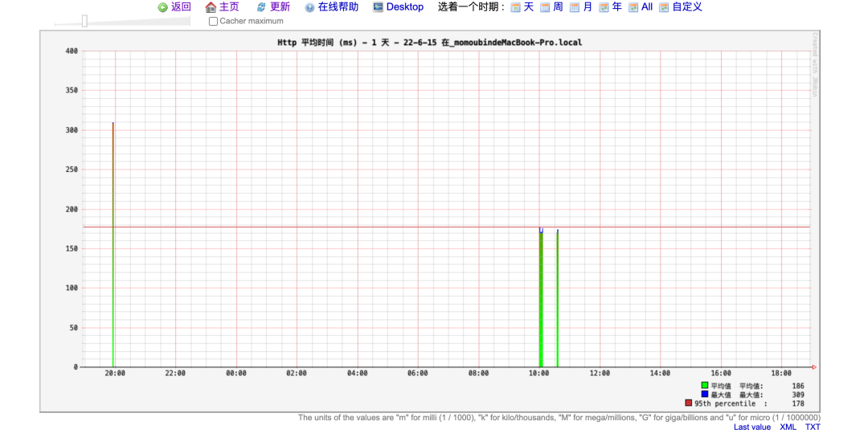Viewport: 868px width, 446px height.
Task: Select the 天 period
Action: click(x=529, y=6)
